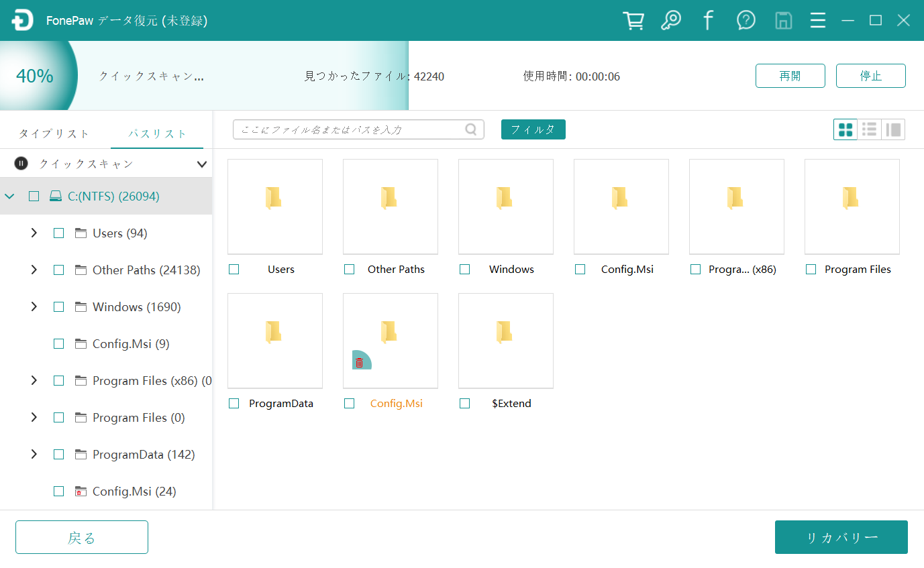Viewport: 924px width, 568px height.
Task: Expand the Users (94) tree node
Action: pyautogui.click(x=34, y=233)
